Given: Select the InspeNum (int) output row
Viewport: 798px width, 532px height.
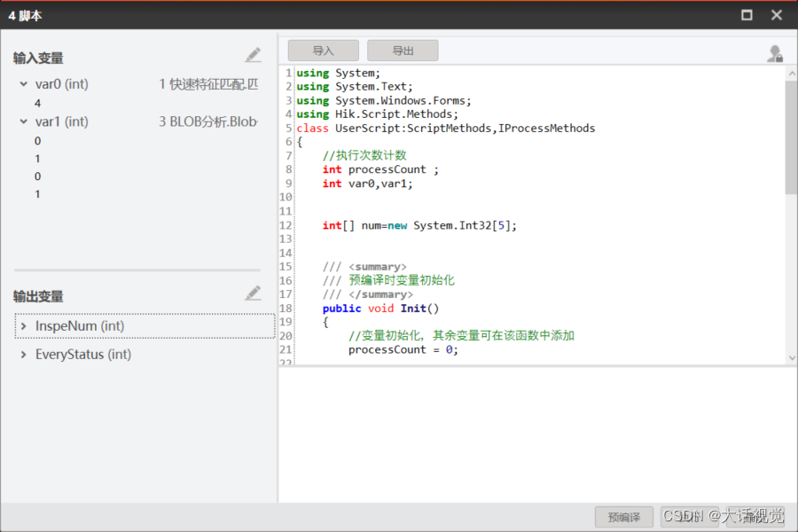Looking at the screenshot, I should coord(145,325).
